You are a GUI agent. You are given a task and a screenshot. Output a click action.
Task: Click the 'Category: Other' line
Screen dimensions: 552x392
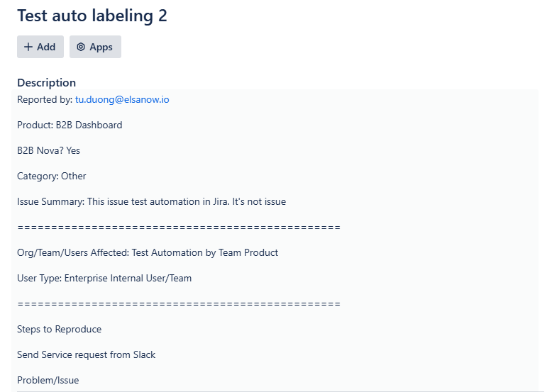tap(51, 176)
